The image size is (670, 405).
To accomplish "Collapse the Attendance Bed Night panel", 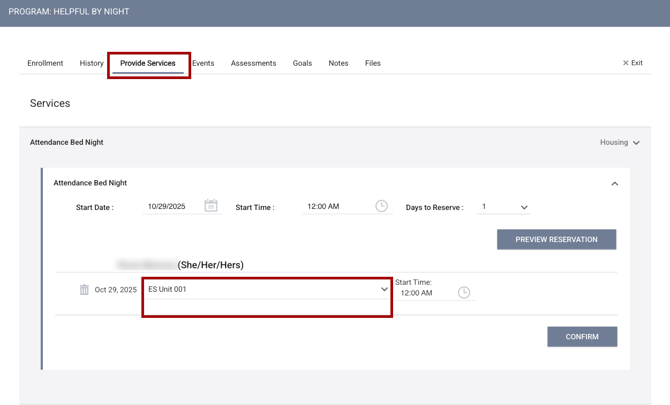I will tap(614, 184).
